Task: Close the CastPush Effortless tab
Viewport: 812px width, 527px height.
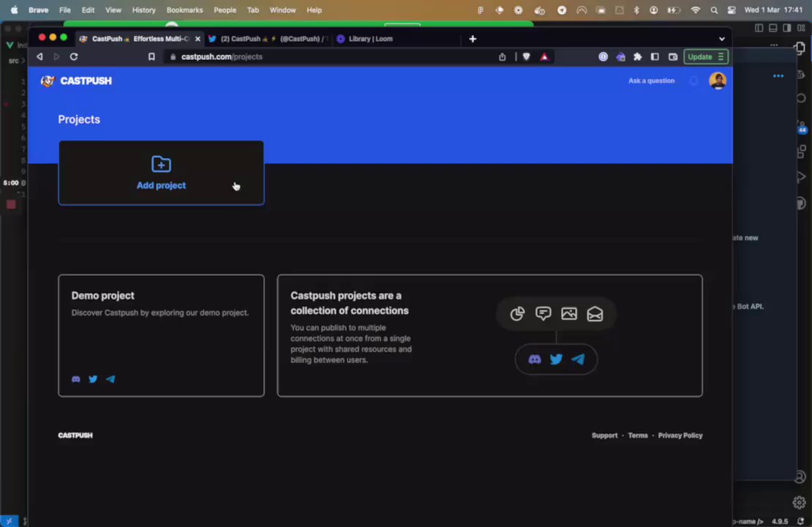Action: pyautogui.click(x=198, y=39)
